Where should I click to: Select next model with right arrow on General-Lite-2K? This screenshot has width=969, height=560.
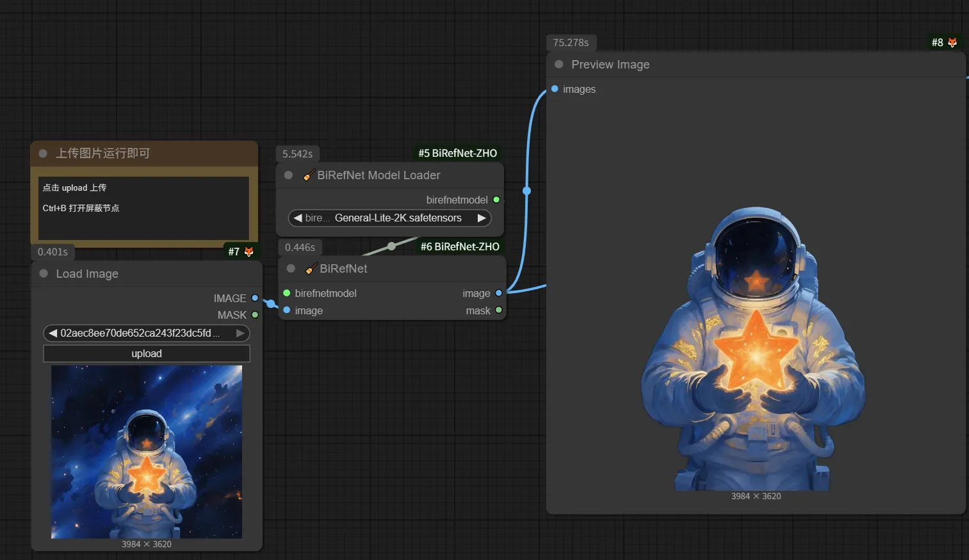pyautogui.click(x=482, y=218)
